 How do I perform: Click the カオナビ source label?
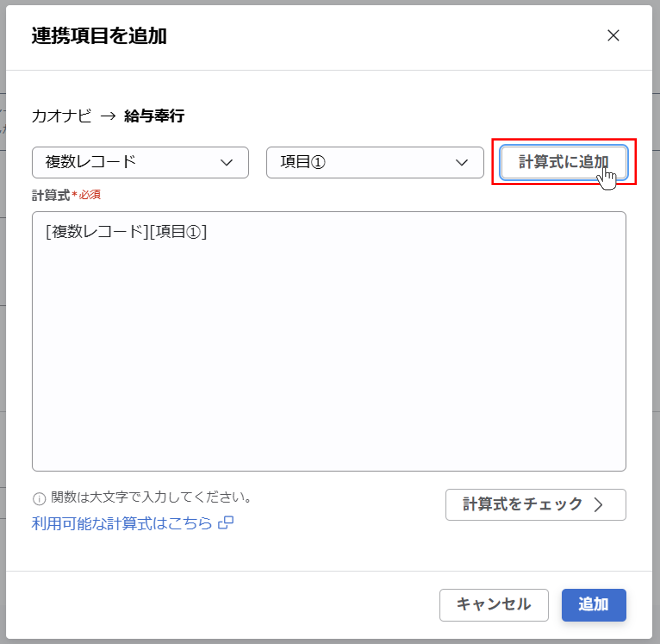(62, 116)
